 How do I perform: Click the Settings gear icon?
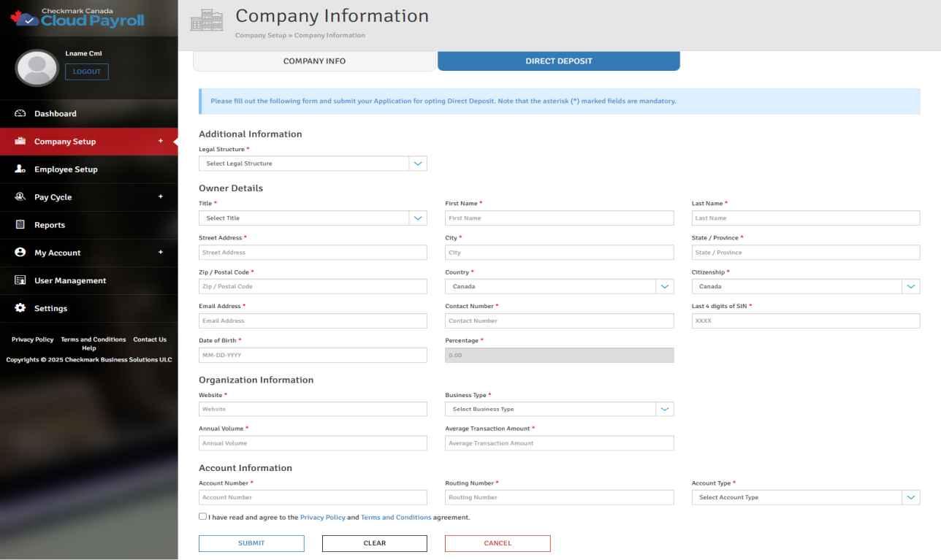20,308
